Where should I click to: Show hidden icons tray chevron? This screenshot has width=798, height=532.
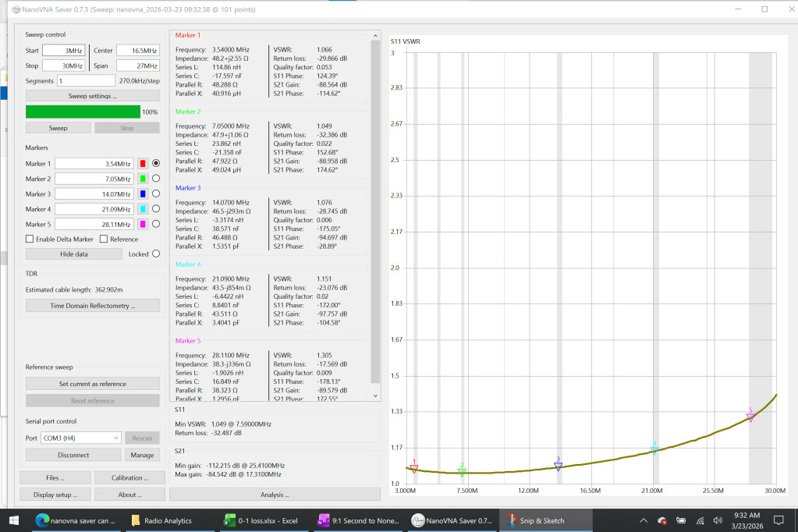pyautogui.click(x=644, y=520)
